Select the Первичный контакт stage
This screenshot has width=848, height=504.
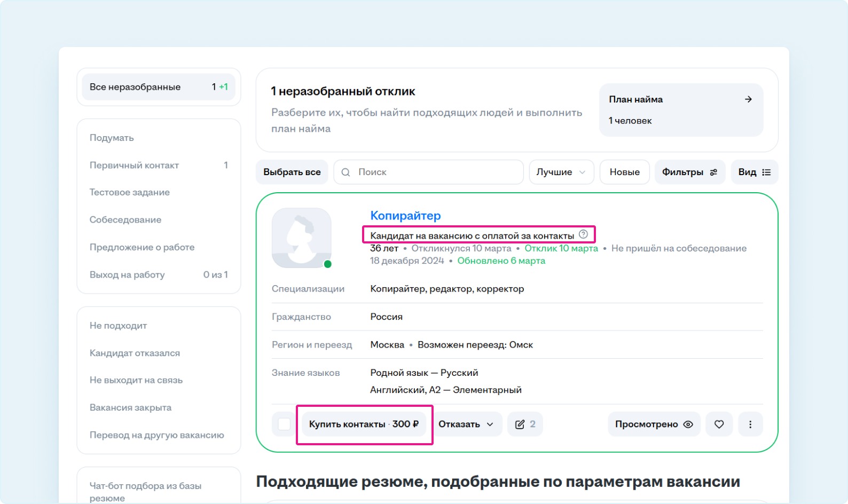pos(135,166)
